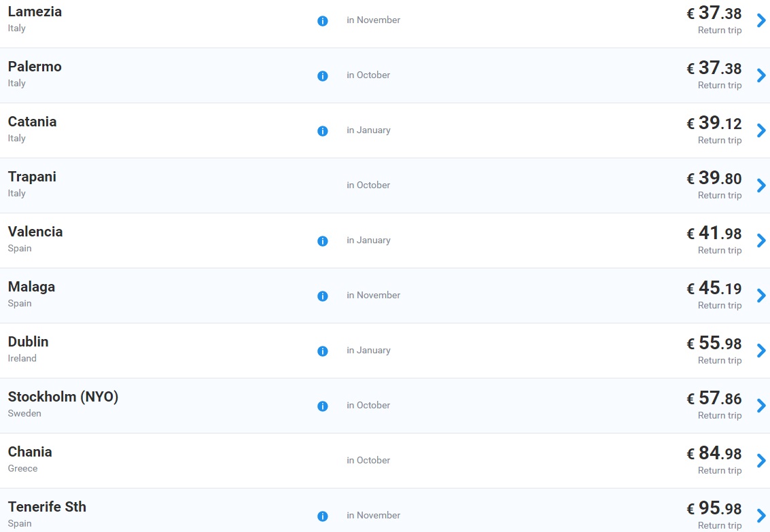
Task: Select the Palermo destination name
Action: [35, 67]
